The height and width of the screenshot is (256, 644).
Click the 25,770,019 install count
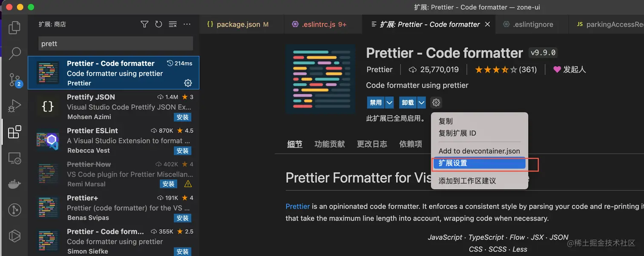pos(434,69)
